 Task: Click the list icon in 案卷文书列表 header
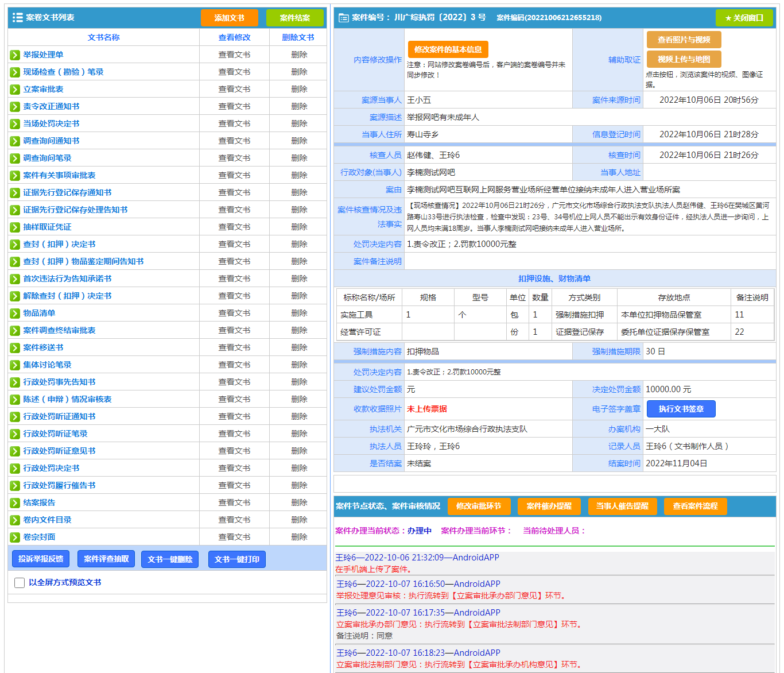click(x=18, y=18)
